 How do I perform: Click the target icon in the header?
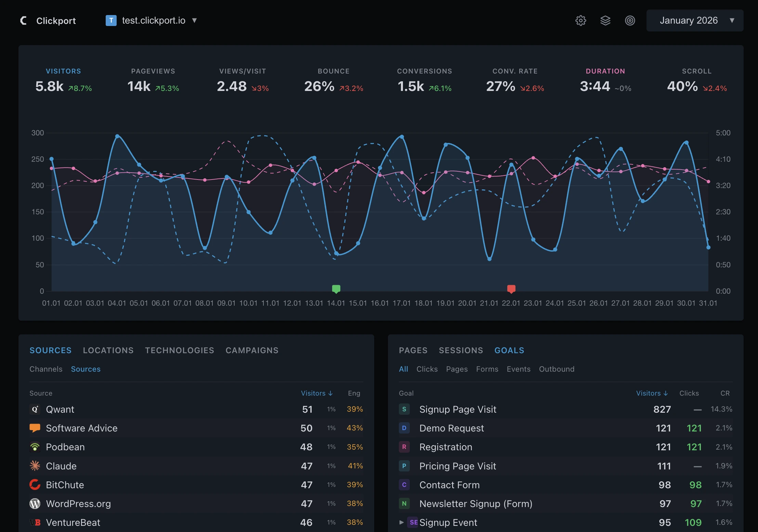point(630,21)
